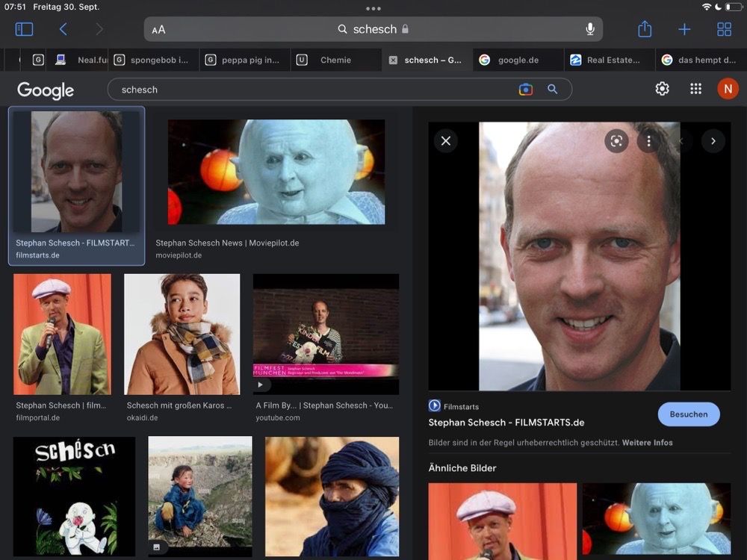Open Google settings gear

tap(662, 89)
